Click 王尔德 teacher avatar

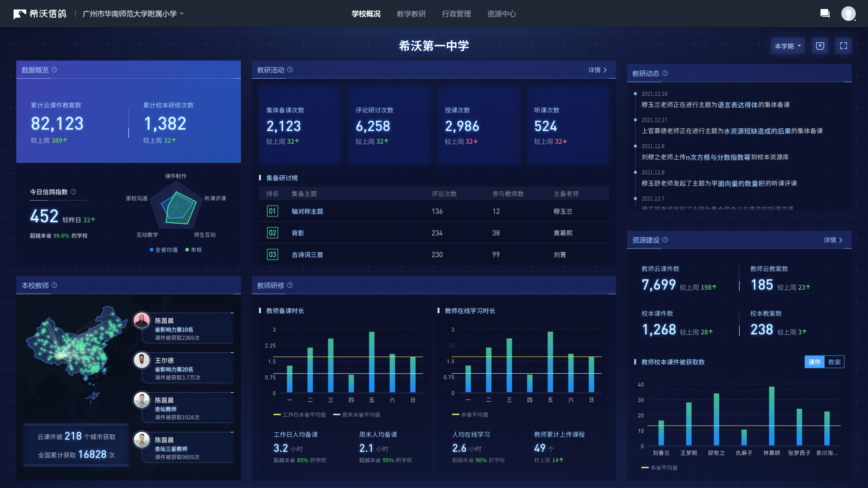142,360
